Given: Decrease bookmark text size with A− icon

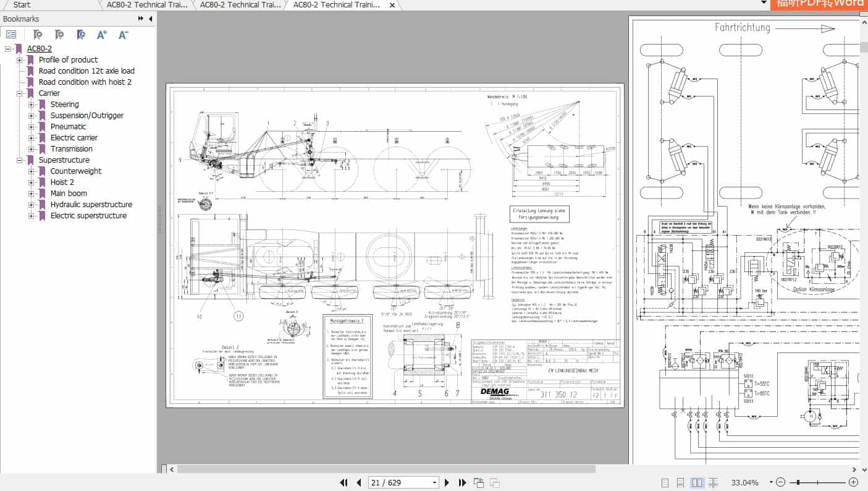Looking at the screenshot, I should tap(122, 35).
